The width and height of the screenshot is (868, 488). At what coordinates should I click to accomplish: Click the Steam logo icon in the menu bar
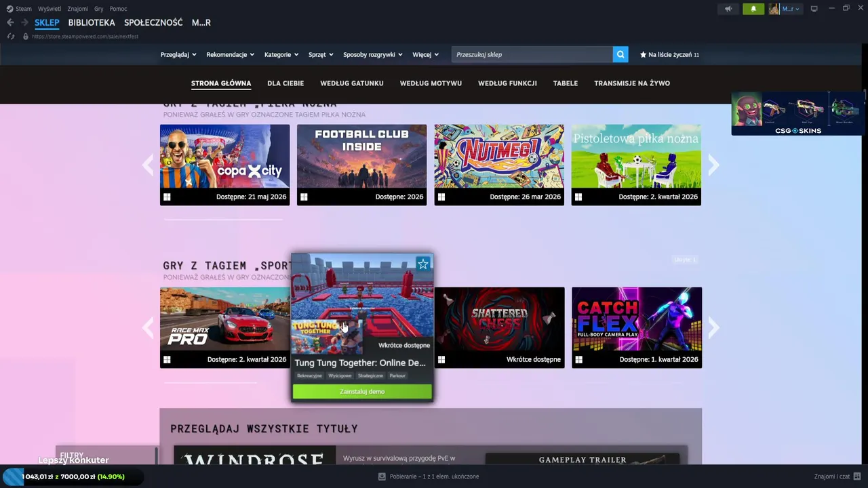pyautogui.click(x=9, y=9)
